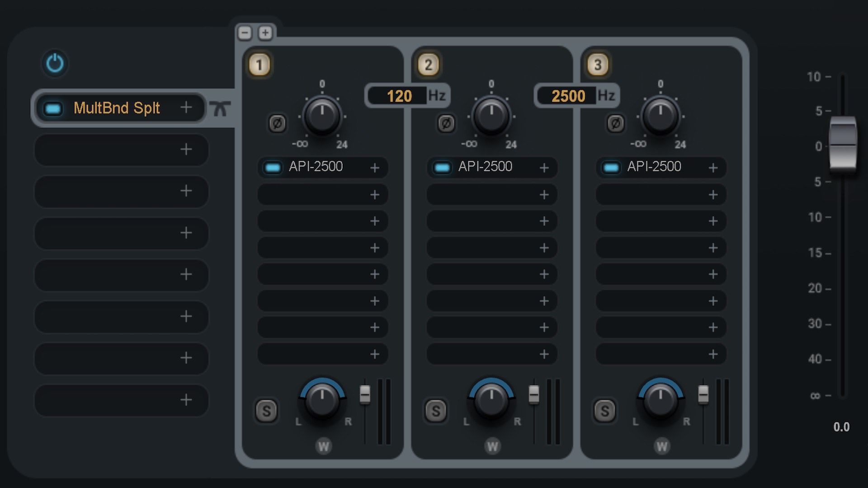Enable the API-2500 in band 3
This screenshot has width=868, height=488.
click(611, 167)
